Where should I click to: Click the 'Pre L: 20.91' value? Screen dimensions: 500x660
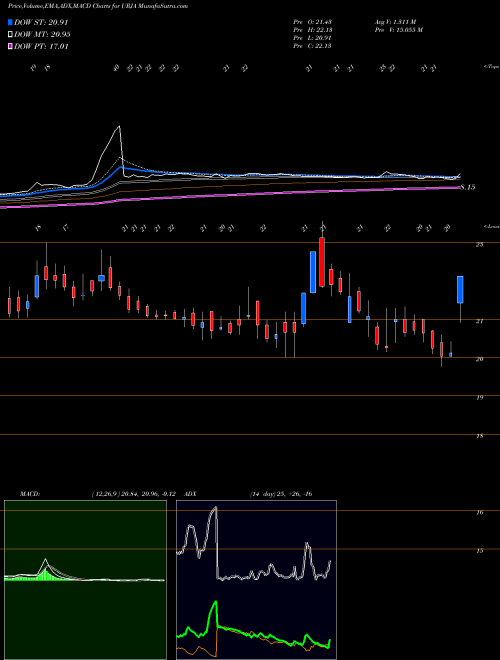312,38
